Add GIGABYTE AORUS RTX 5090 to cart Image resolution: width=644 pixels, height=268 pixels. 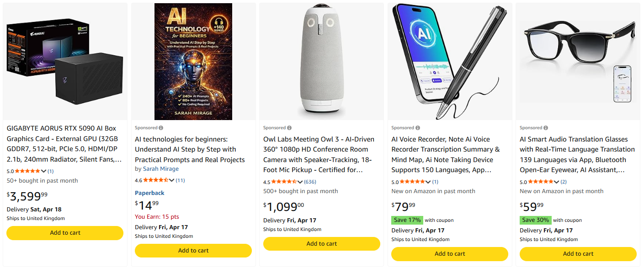pyautogui.click(x=65, y=233)
